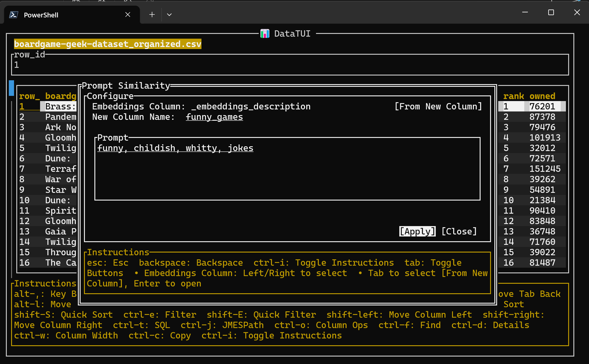Maximize the terminal window
The image size is (589, 364).
(x=551, y=12)
